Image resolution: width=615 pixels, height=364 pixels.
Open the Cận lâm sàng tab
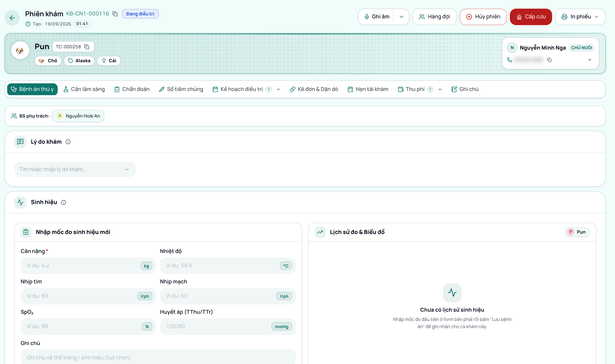pyautogui.click(x=84, y=89)
